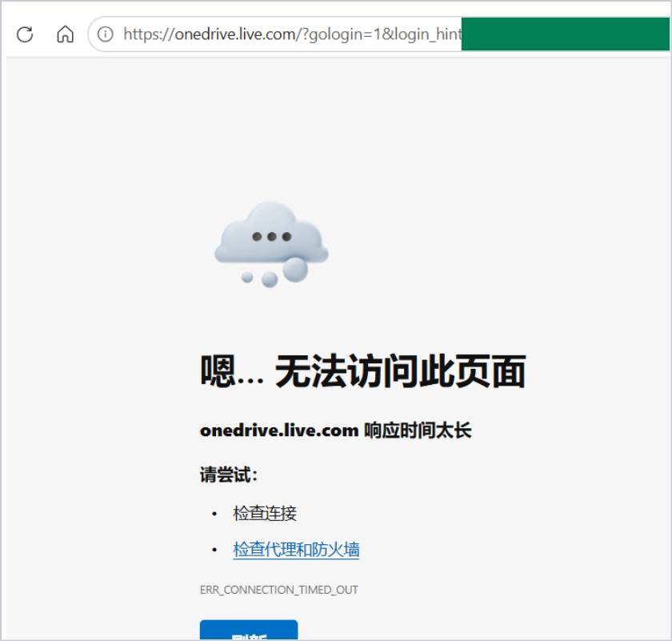Click the blue 刷新 button
Image resolution: width=672 pixels, height=641 pixels.
[x=249, y=630]
